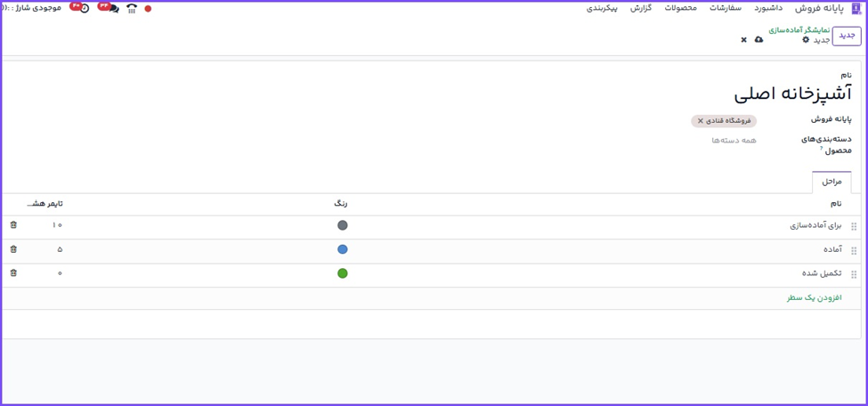Open the gear actions menu beside جدید
The width and height of the screenshot is (868, 406).
coord(806,40)
